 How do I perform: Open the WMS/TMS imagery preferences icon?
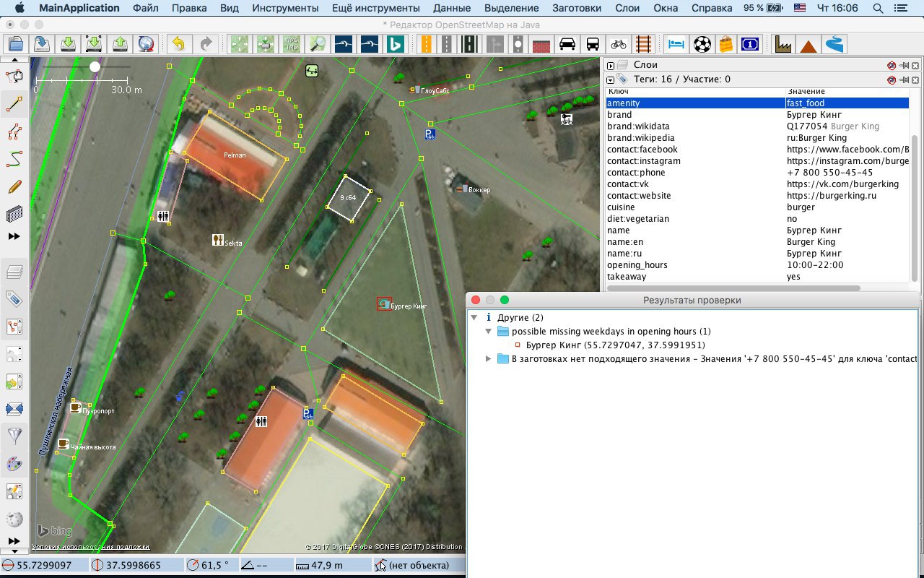[x=291, y=44]
